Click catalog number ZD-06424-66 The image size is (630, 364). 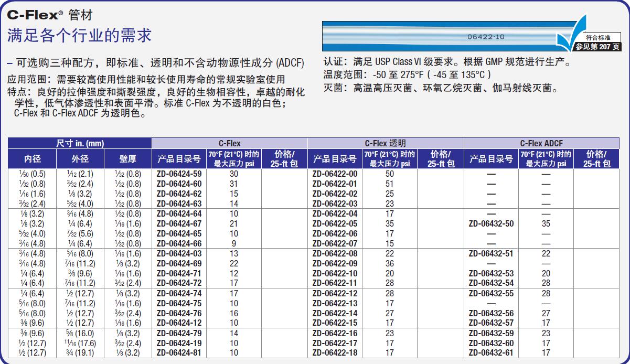click(179, 243)
